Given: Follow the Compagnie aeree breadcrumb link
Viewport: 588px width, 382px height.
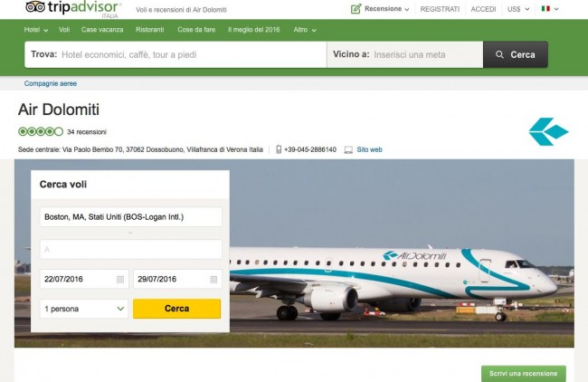Looking at the screenshot, I should (x=51, y=83).
